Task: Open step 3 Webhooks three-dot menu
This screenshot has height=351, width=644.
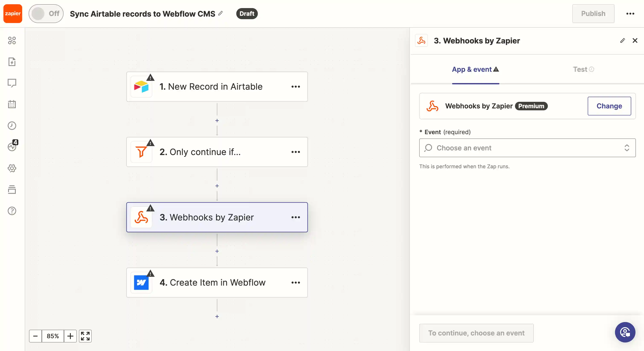Action: 296,217
